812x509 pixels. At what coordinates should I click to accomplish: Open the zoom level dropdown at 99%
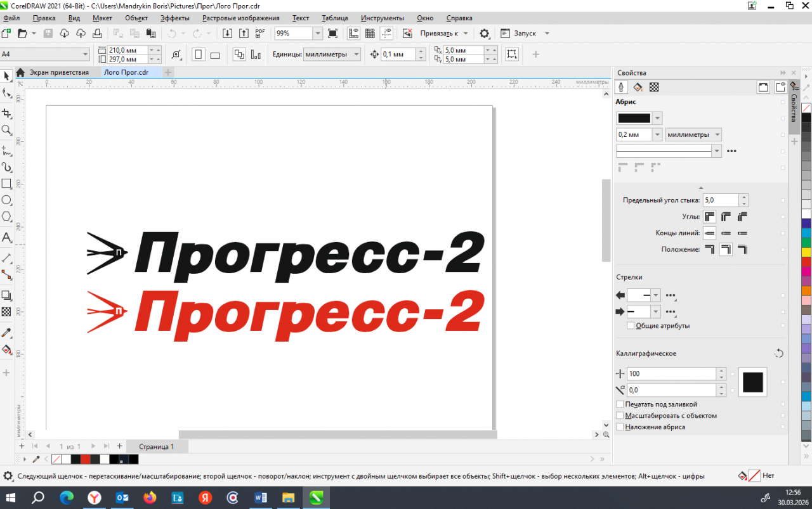(x=318, y=34)
